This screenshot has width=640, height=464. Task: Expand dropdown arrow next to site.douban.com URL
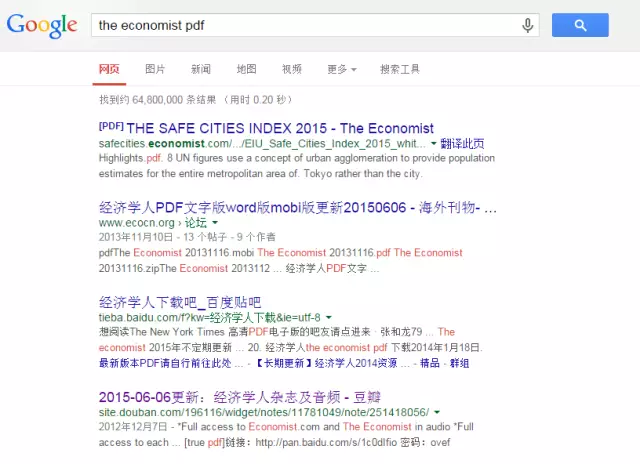[437, 412]
